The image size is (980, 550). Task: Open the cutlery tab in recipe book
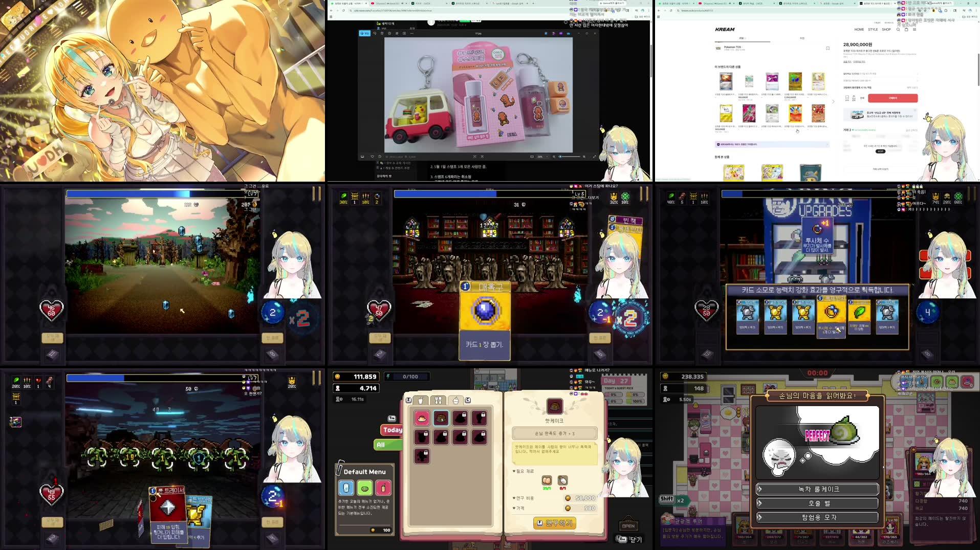point(438,400)
